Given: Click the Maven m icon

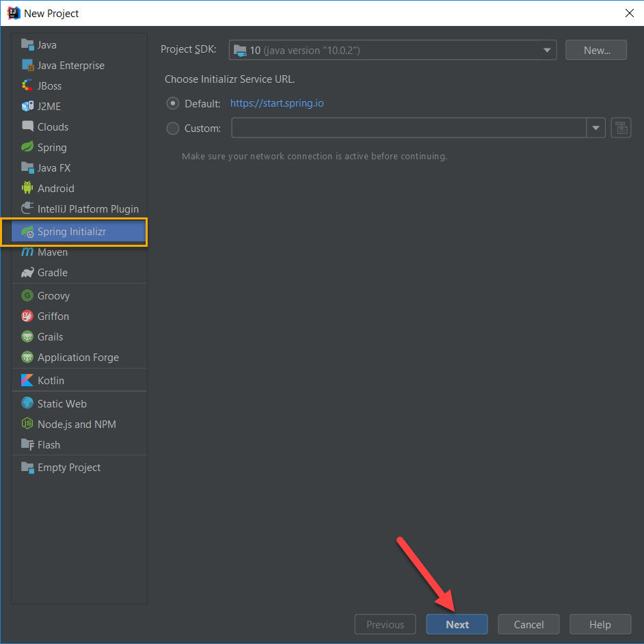Looking at the screenshot, I should click(x=27, y=252).
